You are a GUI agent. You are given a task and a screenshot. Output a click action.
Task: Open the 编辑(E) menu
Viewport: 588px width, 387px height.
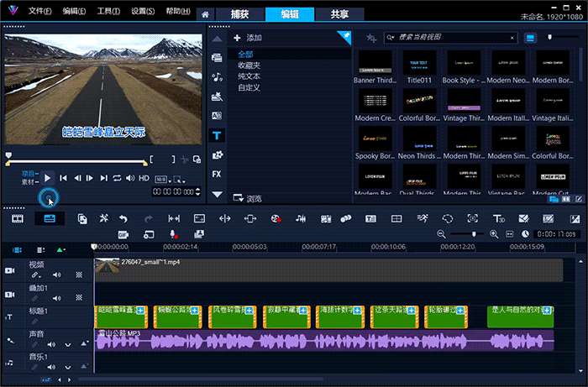click(74, 11)
